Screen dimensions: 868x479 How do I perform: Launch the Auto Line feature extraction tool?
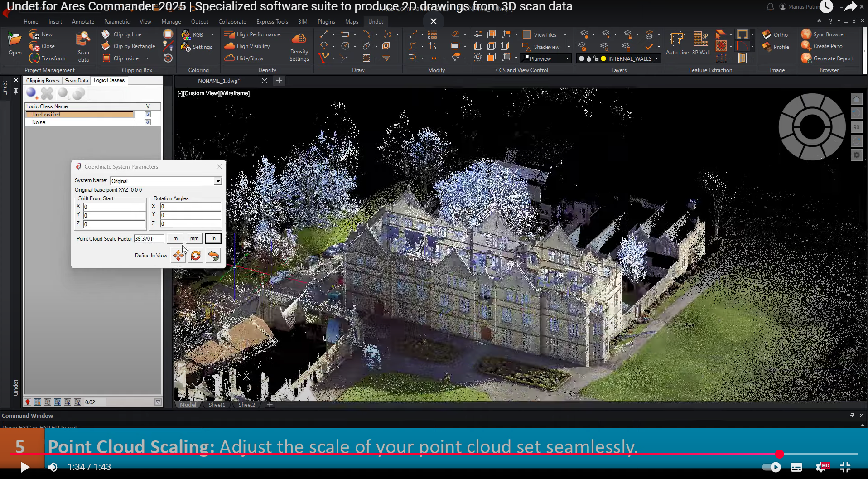coord(677,44)
